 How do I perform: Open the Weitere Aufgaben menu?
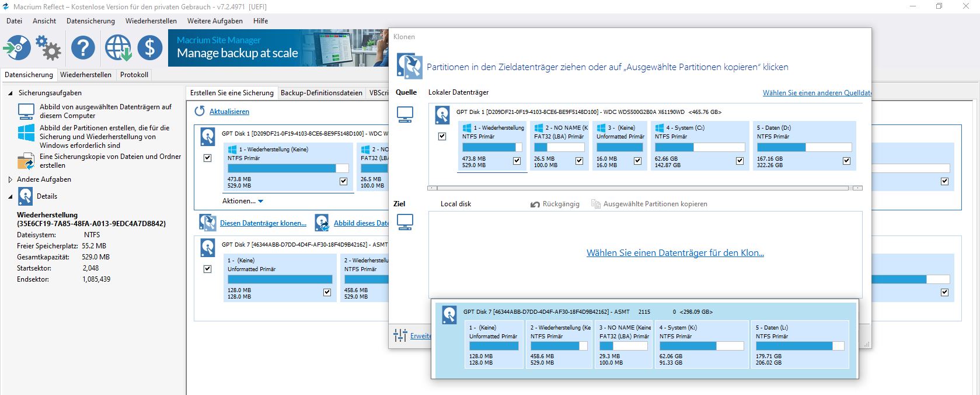[215, 21]
